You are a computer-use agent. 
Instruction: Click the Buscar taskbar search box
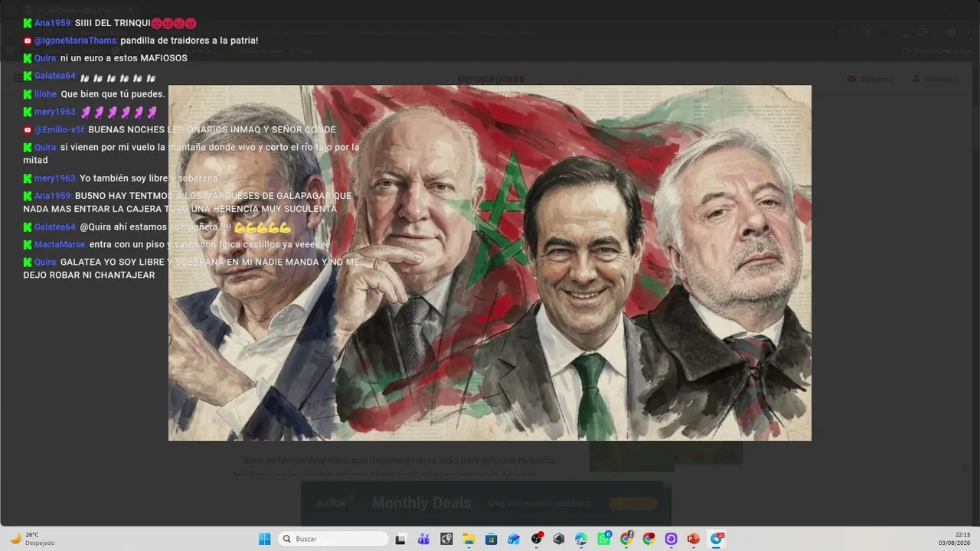click(x=332, y=539)
